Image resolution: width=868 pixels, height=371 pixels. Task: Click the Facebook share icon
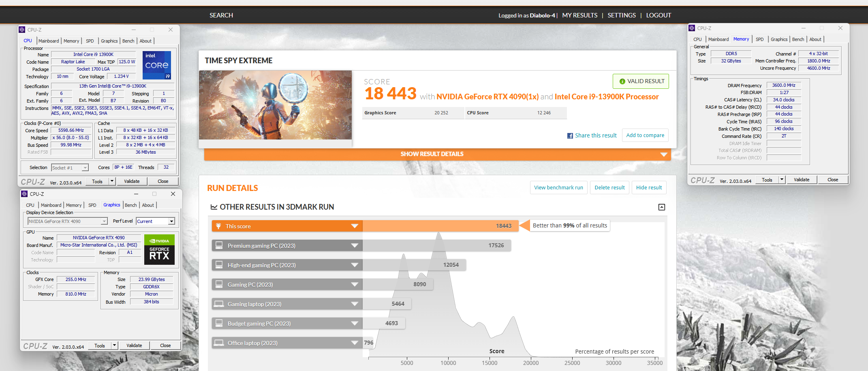click(570, 136)
